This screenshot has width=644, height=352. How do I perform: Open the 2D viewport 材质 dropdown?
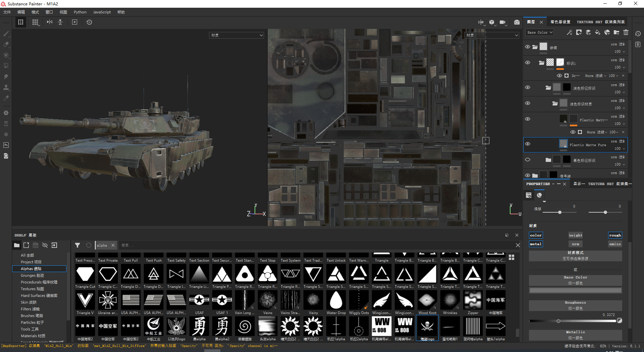tap(492, 35)
